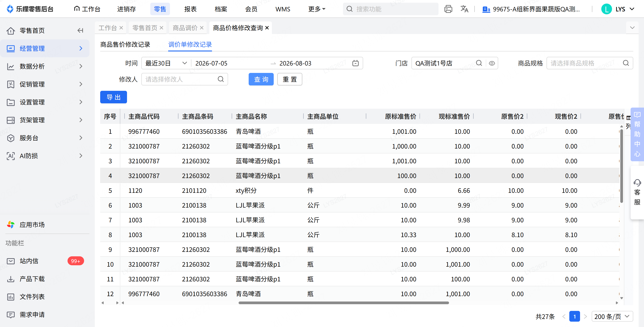
Task: Click the 重置 button
Action: pos(290,79)
